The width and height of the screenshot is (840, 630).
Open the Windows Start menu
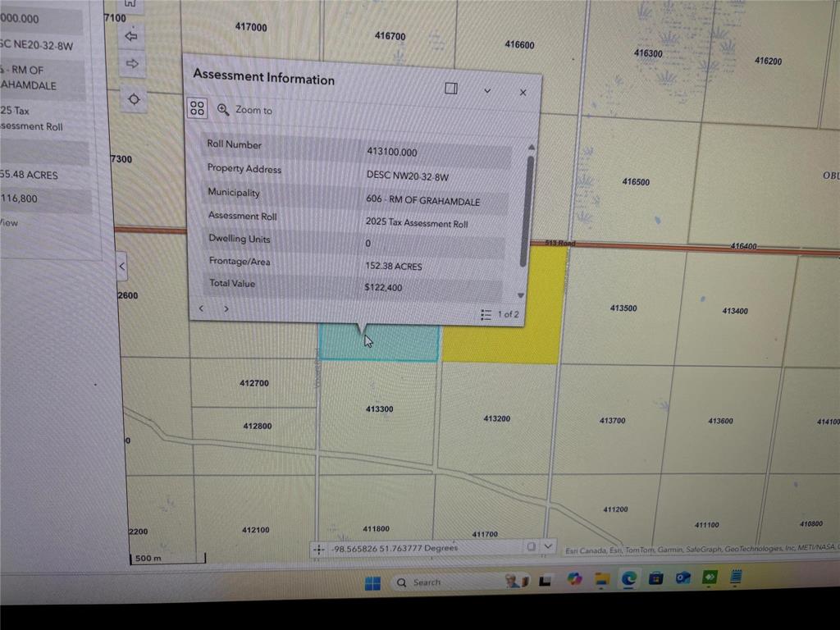(372, 582)
